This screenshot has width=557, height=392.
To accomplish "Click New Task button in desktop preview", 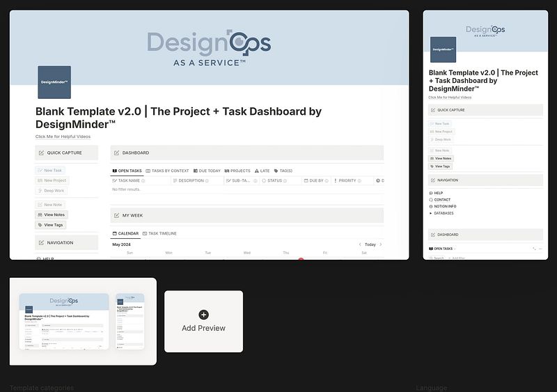I will click(50, 170).
